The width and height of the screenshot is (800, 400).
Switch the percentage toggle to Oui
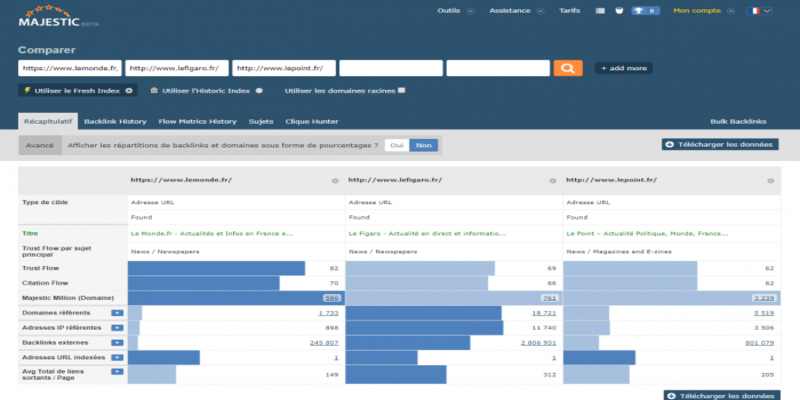[x=397, y=145]
